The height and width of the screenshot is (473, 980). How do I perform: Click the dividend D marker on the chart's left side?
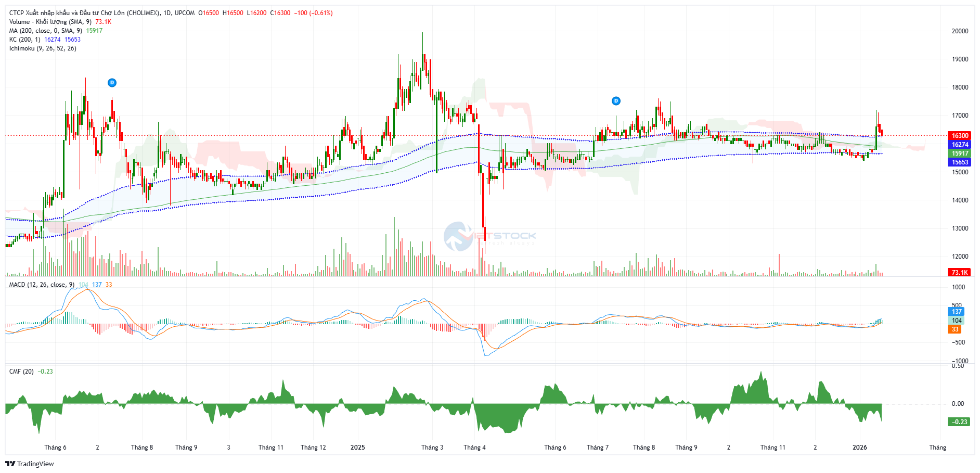tap(112, 83)
